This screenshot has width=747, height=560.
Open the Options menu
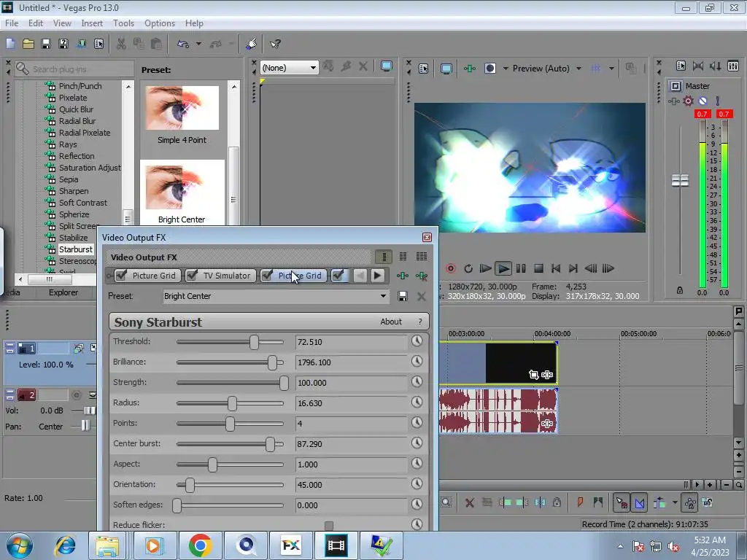pyautogui.click(x=160, y=23)
